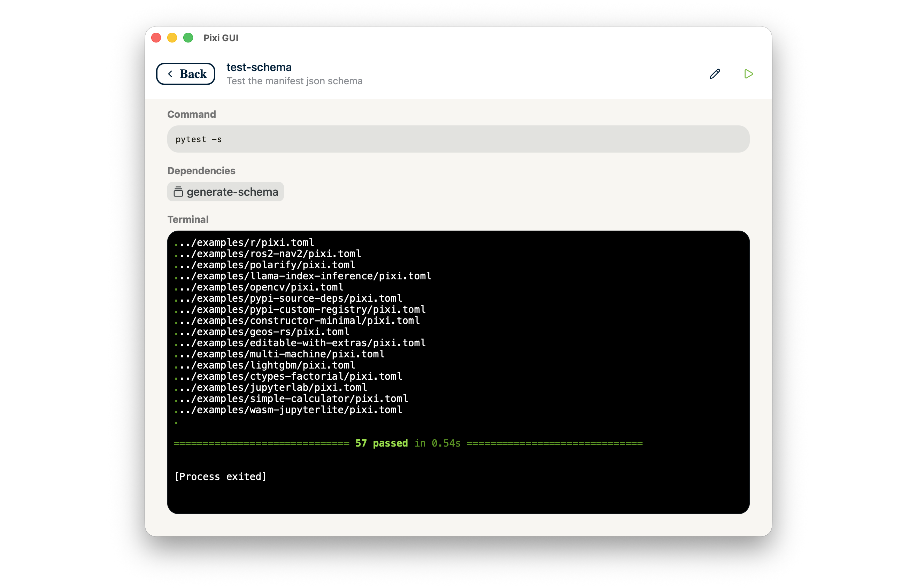Click the pytest -s command field

(458, 139)
